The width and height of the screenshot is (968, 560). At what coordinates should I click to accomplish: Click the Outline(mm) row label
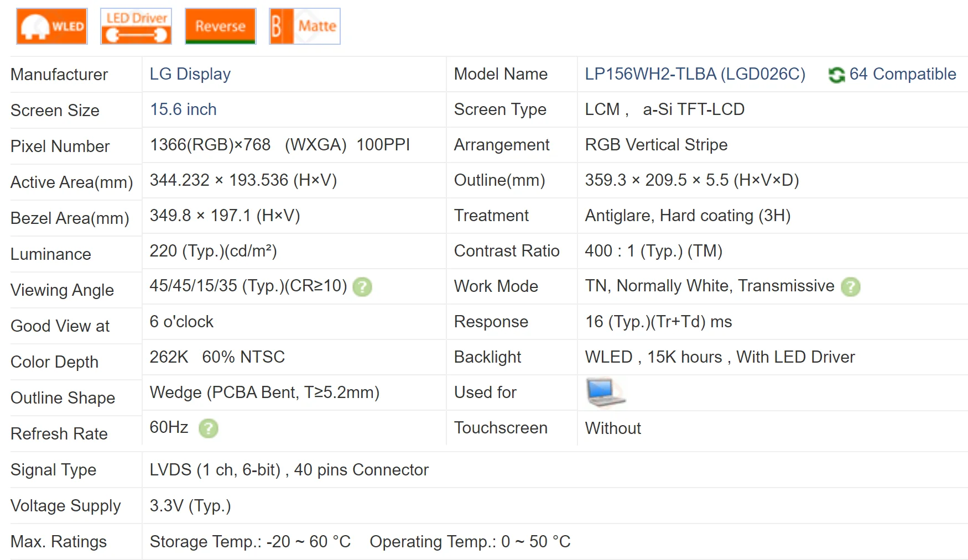tap(499, 180)
